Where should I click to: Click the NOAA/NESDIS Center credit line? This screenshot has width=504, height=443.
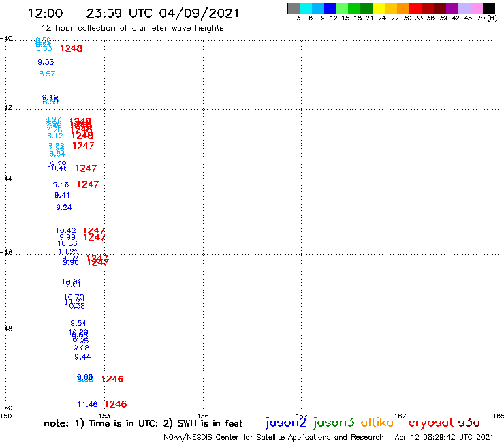tap(274, 438)
